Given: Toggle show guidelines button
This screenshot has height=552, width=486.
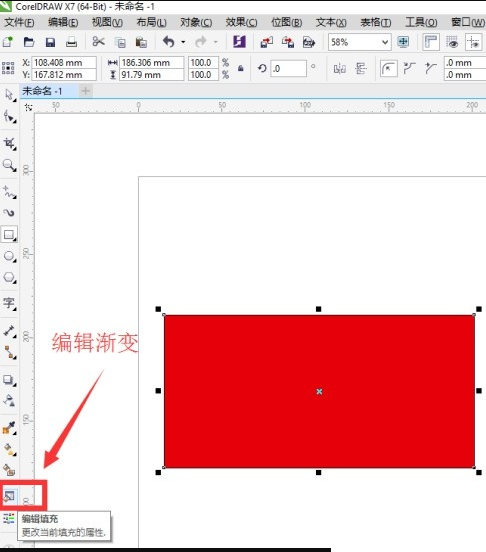Looking at the screenshot, I should tap(473, 42).
